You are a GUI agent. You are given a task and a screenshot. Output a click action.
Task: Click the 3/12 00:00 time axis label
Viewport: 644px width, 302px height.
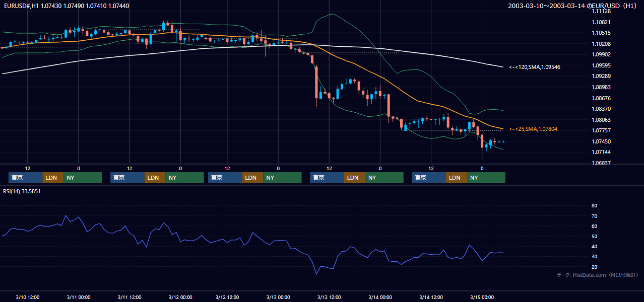[180, 297]
